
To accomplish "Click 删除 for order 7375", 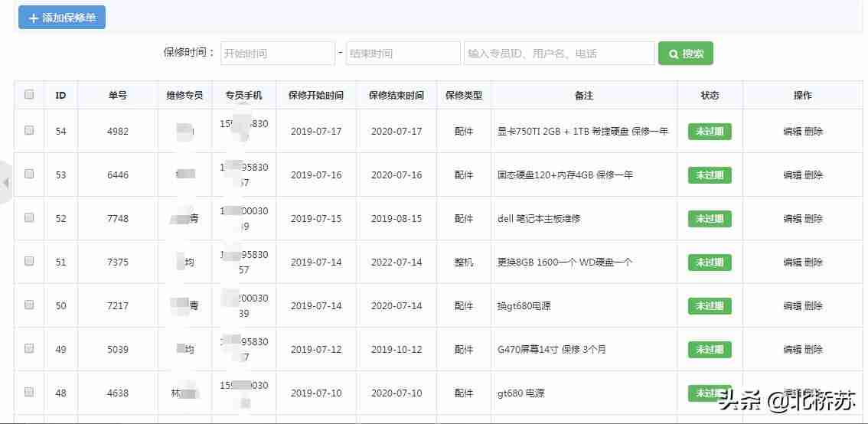I will point(814,262).
